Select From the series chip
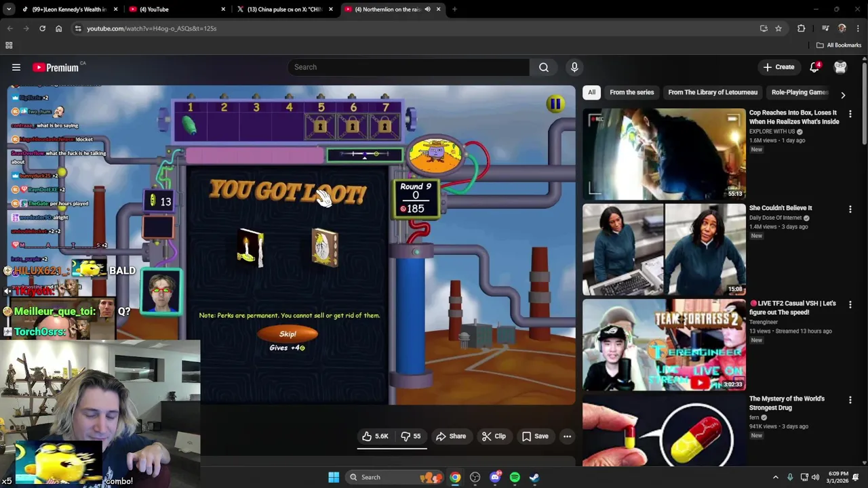The width and height of the screenshot is (868, 488). coord(631,92)
